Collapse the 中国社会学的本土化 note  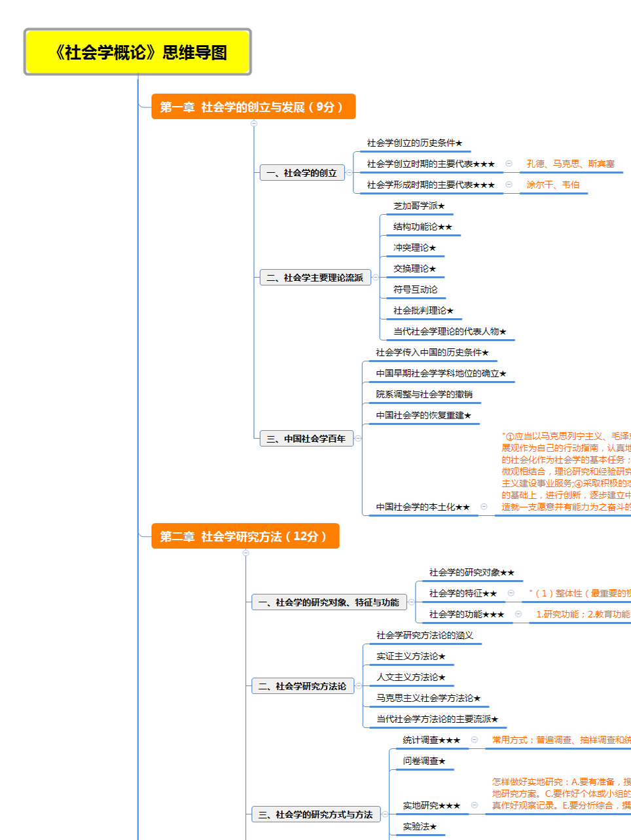tap(484, 507)
